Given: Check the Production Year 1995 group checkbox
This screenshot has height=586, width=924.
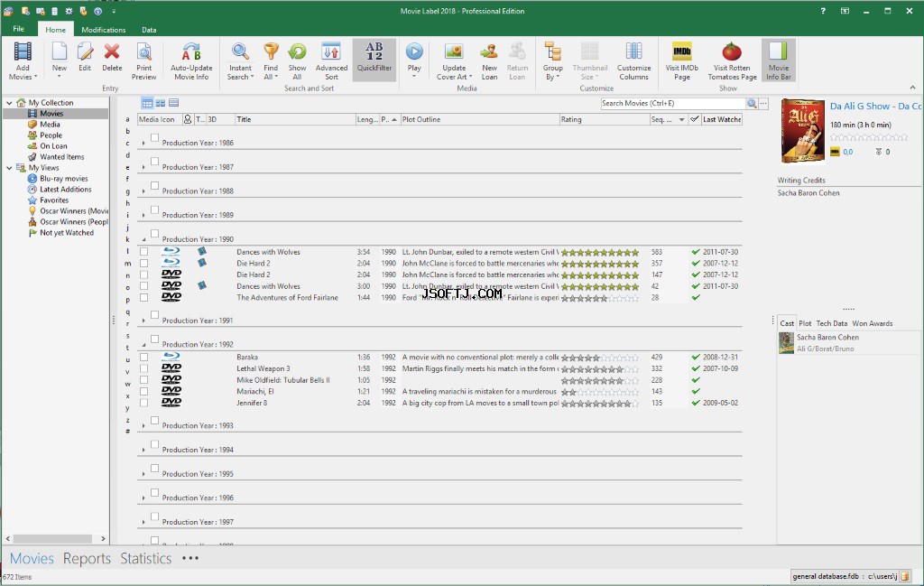Looking at the screenshot, I should coord(154,468).
